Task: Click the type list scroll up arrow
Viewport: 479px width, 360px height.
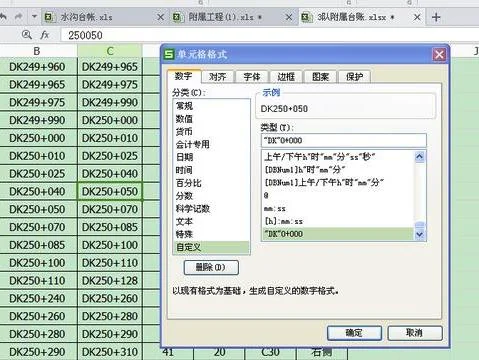Action: pyautogui.click(x=420, y=157)
